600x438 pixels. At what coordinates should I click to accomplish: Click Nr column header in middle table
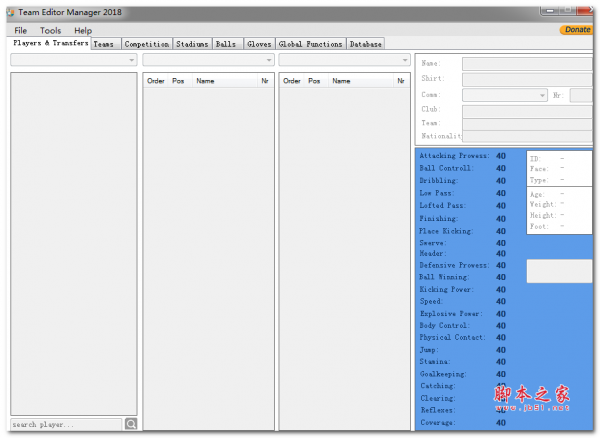click(265, 81)
